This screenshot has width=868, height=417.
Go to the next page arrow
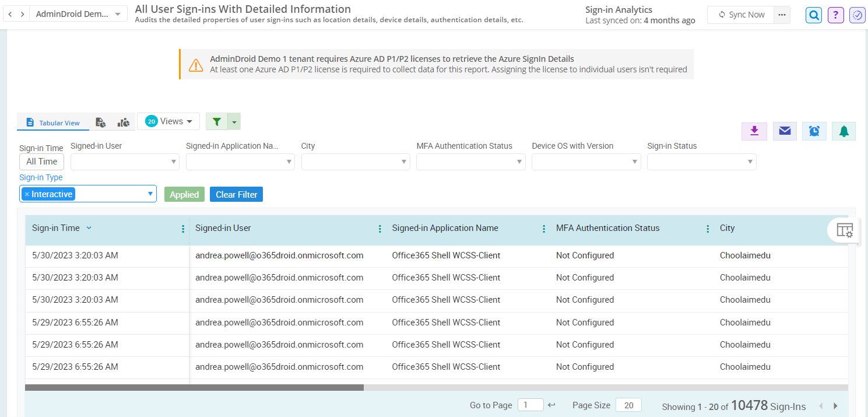pyautogui.click(x=835, y=406)
